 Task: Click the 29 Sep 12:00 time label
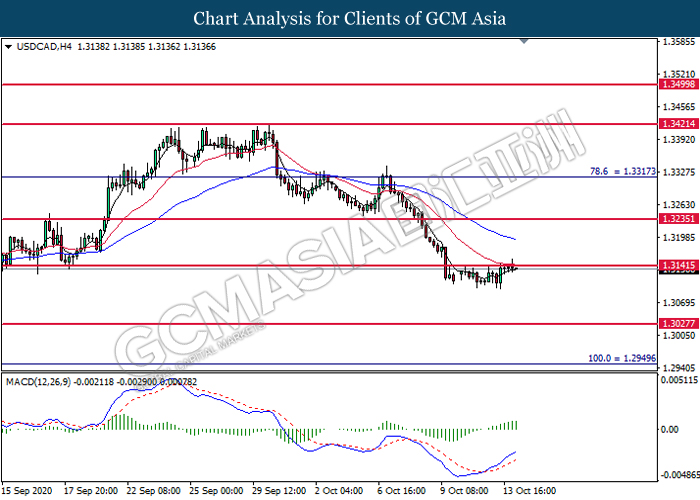[x=279, y=491]
